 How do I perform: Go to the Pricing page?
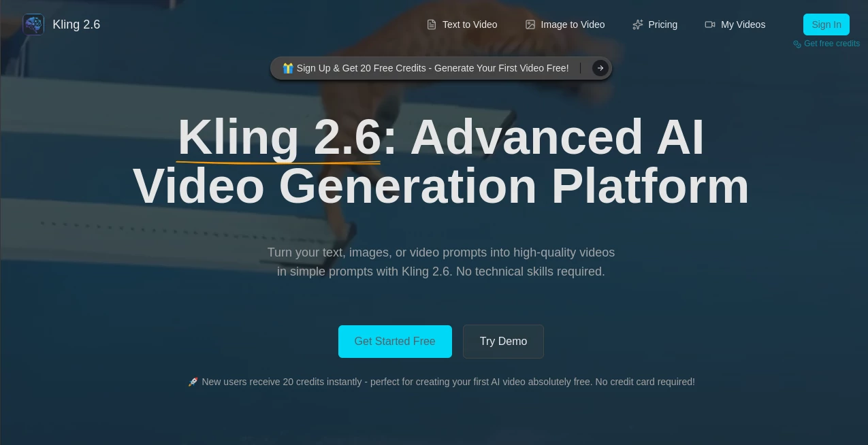[655, 24]
